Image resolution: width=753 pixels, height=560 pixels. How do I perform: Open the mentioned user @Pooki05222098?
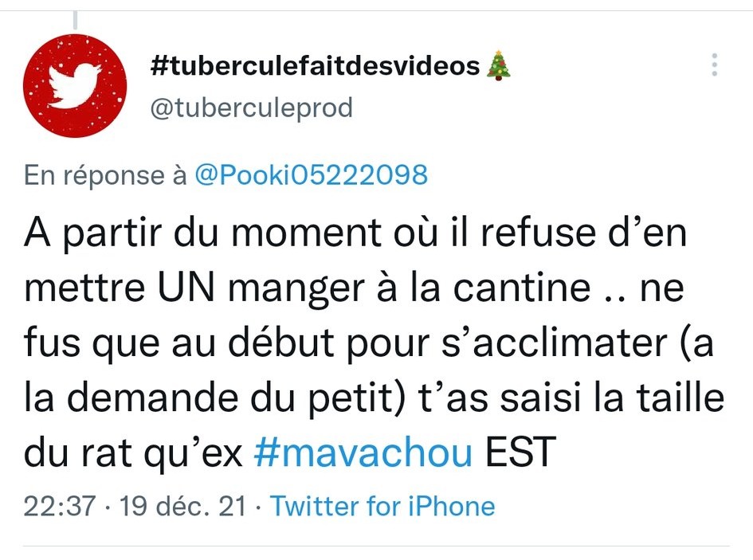pyautogui.click(x=312, y=174)
